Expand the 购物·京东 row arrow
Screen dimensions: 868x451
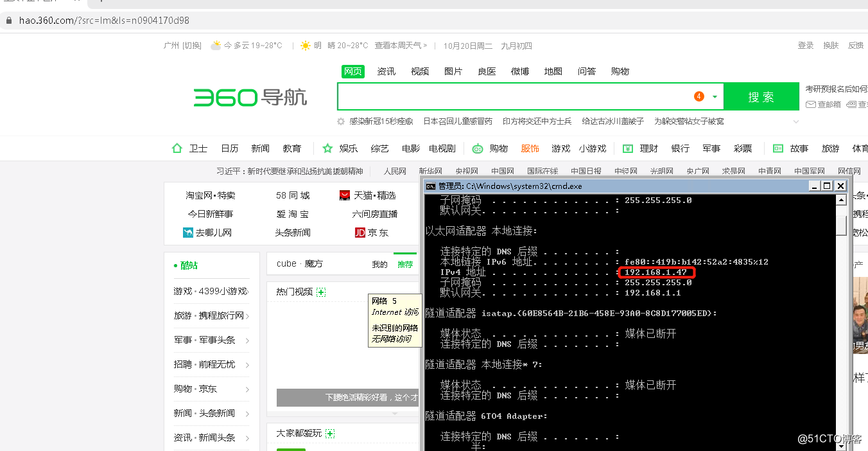point(247,389)
